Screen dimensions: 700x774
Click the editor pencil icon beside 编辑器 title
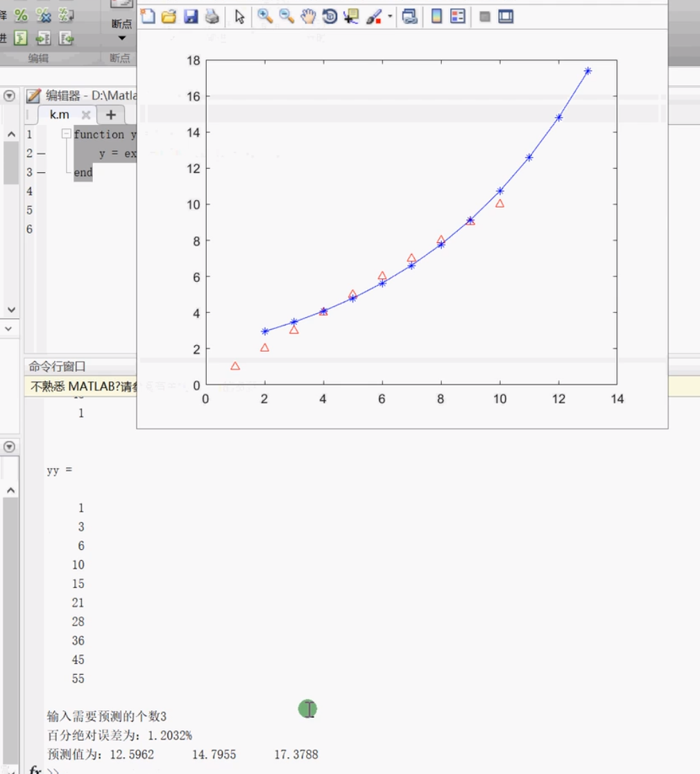[x=33, y=95]
